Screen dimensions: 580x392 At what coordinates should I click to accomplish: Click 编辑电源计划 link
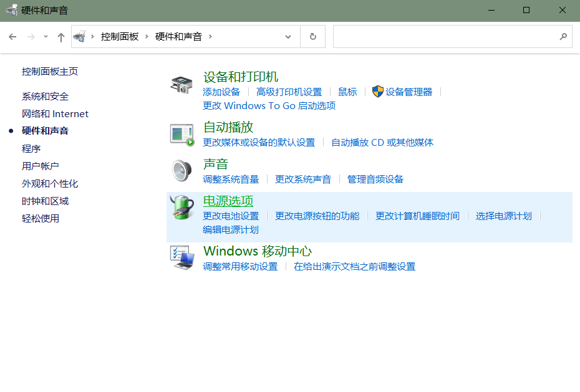[231, 230]
